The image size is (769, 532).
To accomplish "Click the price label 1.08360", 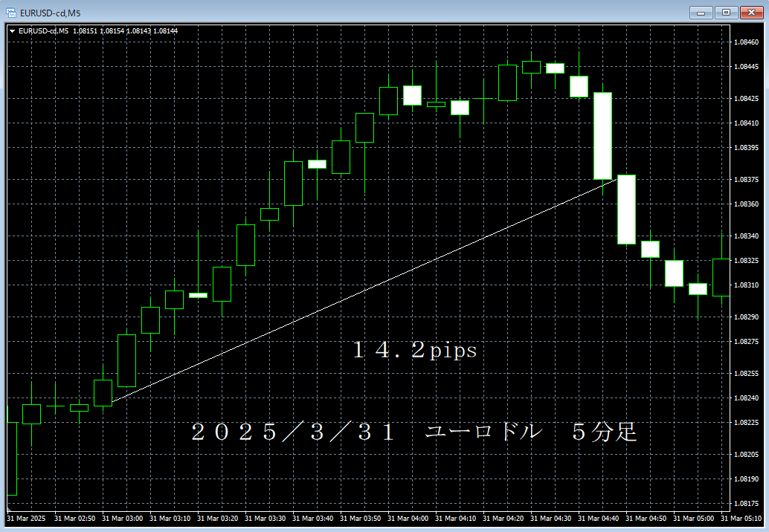I will click(746, 204).
